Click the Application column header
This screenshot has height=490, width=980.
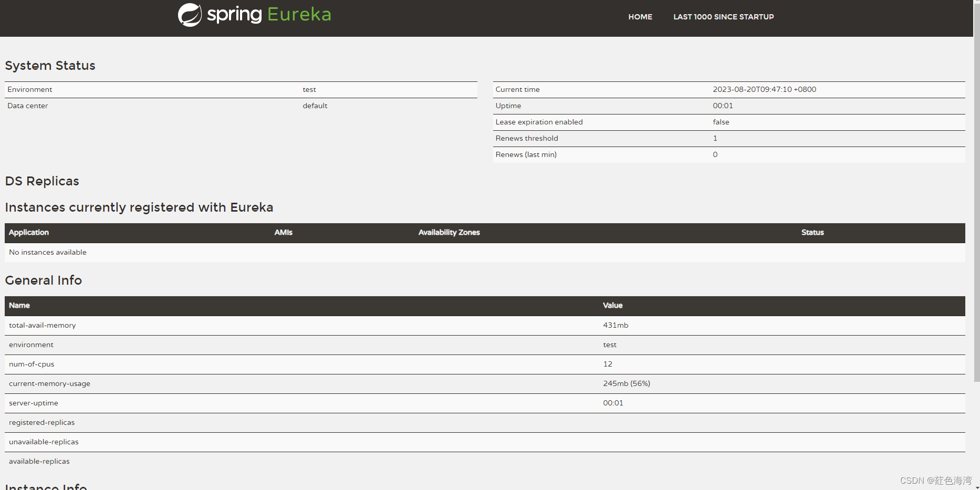(x=29, y=233)
